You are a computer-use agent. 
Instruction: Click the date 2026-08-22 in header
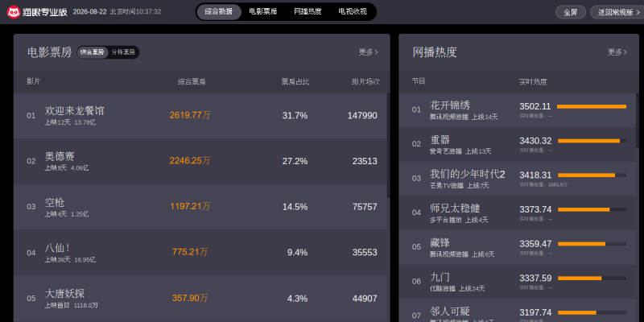pyautogui.click(x=89, y=12)
